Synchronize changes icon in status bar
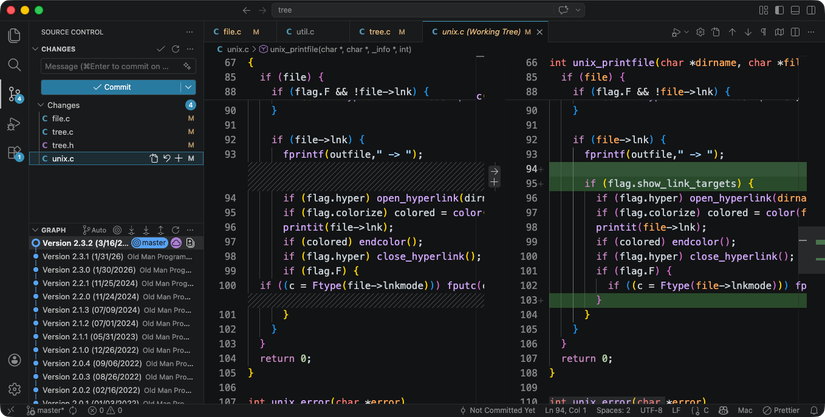The width and height of the screenshot is (825, 417). [x=73, y=410]
